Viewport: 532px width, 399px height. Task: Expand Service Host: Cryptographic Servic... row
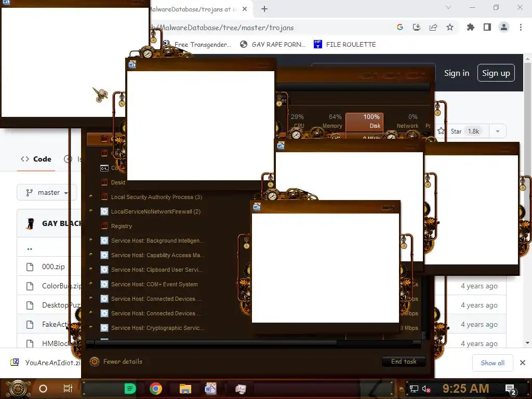point(90,327)
